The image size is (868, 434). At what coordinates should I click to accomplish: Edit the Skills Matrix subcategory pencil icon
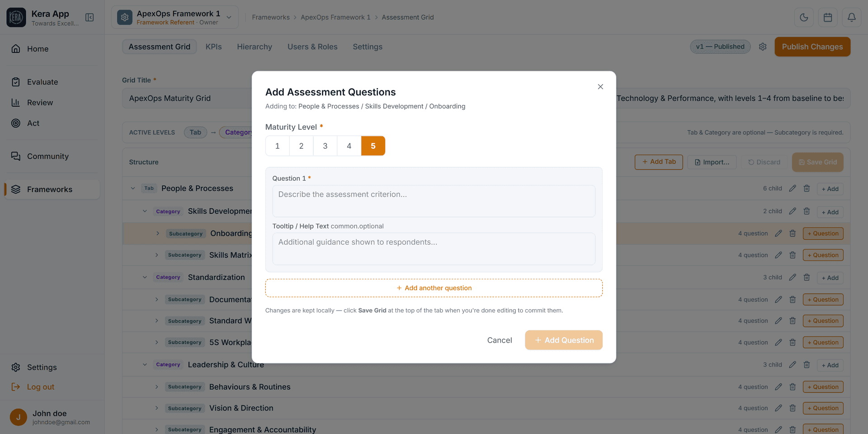(x=778, y=255)
